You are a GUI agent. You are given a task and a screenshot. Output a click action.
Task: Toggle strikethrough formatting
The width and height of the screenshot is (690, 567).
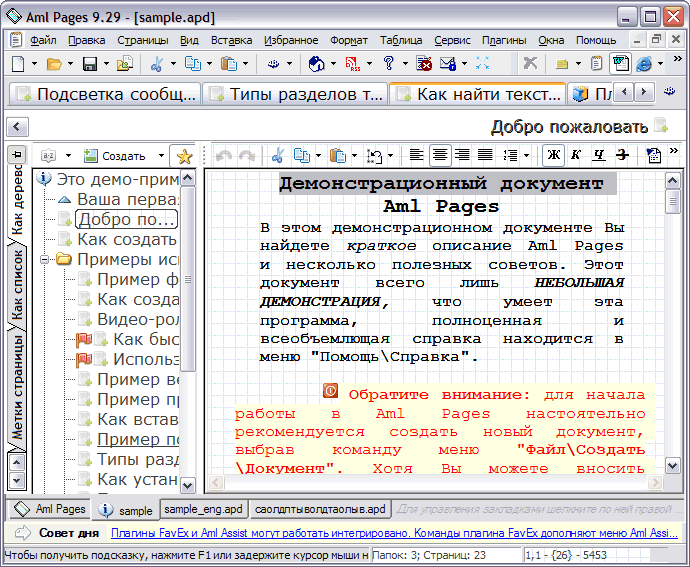622,155
